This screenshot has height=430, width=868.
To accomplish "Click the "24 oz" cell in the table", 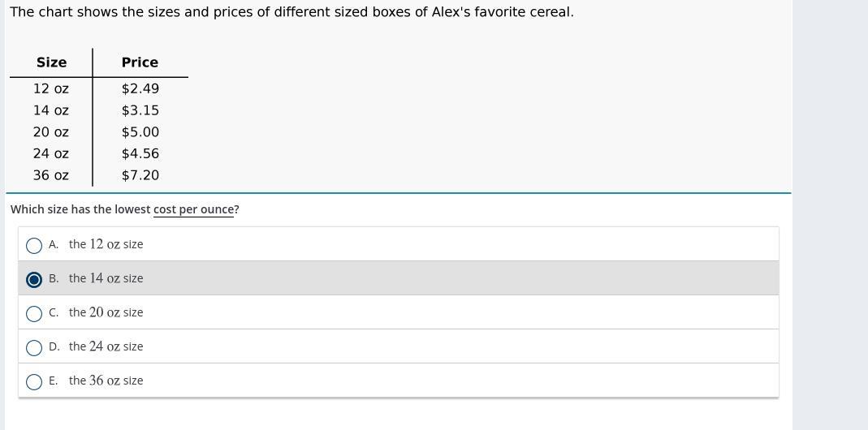I will [x=50, y=153].
